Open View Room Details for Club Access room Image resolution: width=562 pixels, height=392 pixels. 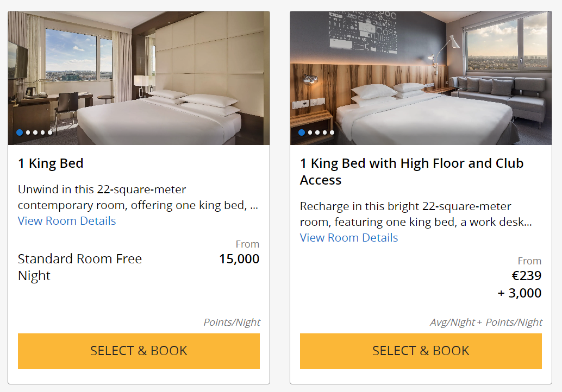[349, 238]
